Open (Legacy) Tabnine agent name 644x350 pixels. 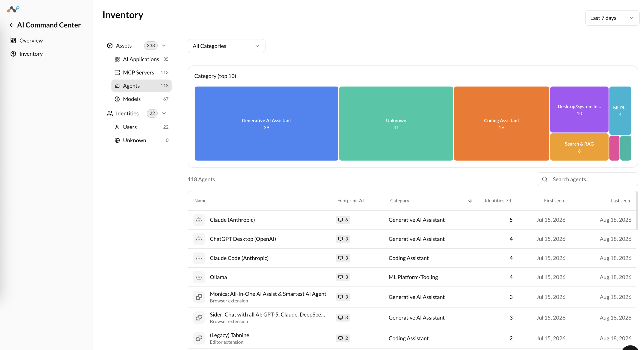(229, 335)
